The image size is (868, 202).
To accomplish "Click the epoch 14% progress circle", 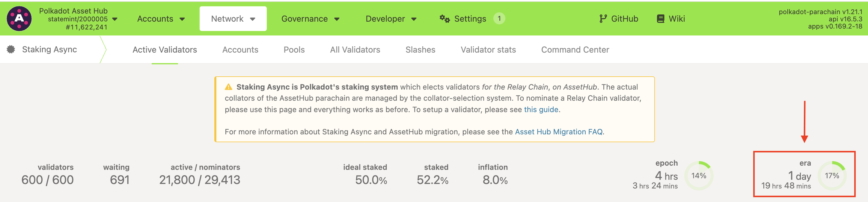I will (x=699, y=176).
